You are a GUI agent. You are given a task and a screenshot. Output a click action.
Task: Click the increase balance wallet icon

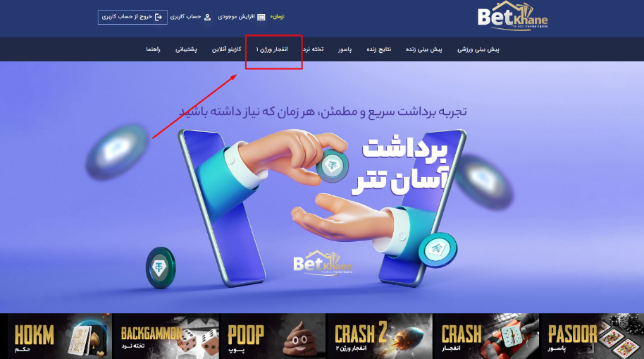(x=261, y=17)
